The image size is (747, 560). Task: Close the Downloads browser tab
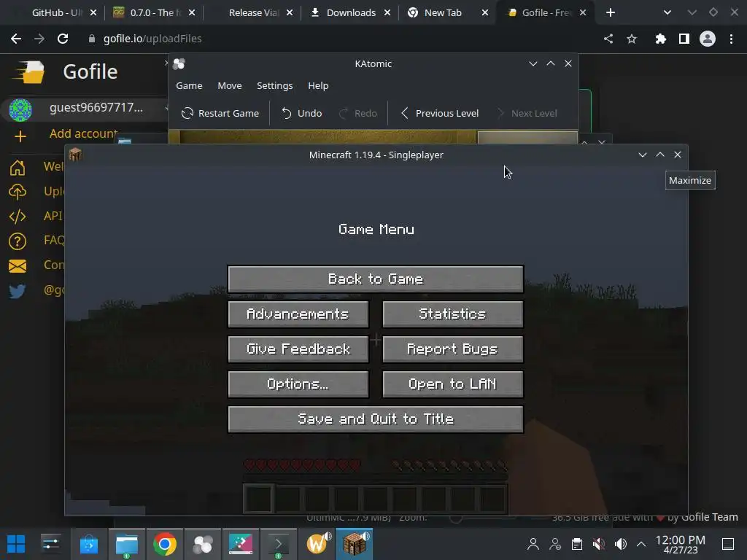tap(387, 13)
